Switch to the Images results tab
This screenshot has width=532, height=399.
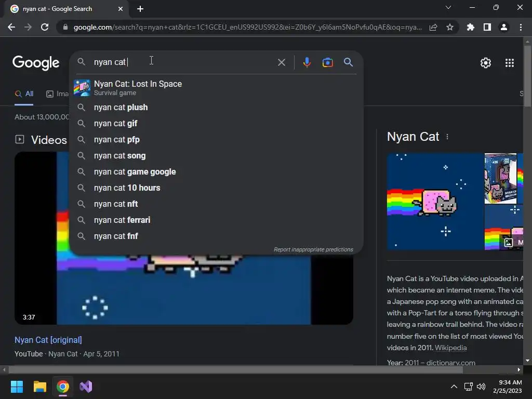[x=57, y=94]
